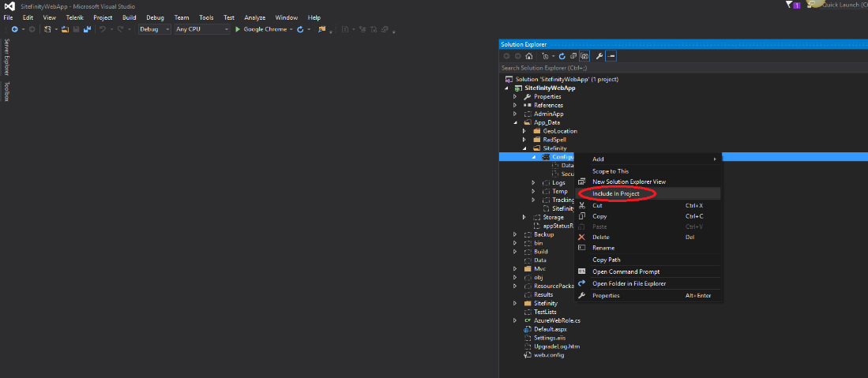Click the Properties wrench icon in Solution Explorer toolbar
The height and width of the screenshot is (378, 868).
coord(599,56)
